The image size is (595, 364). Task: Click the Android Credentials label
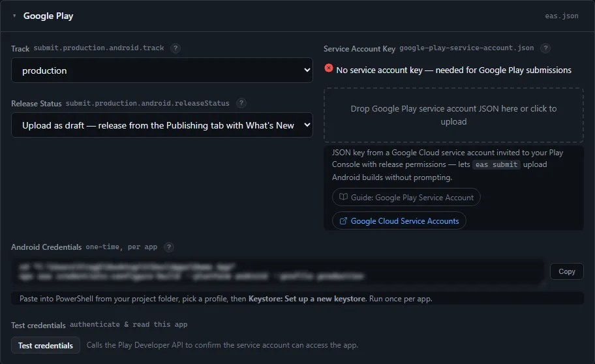tap(46, 247)
